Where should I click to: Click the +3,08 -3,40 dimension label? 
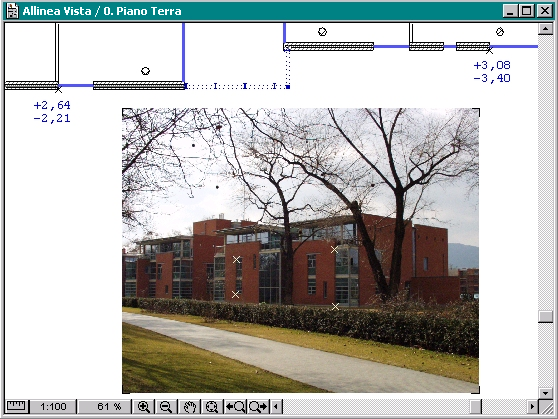[x=492, y=72]
